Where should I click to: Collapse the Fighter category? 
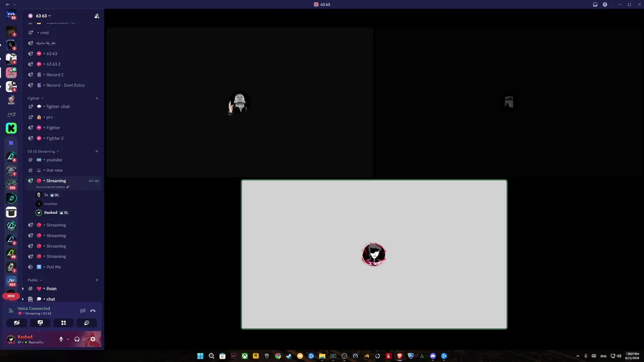pos(35,99)
